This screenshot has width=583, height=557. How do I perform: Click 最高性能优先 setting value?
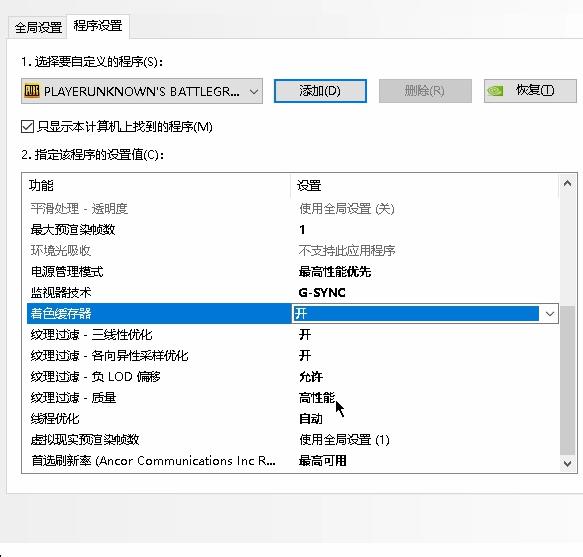pyautogui.click(x=335, y=272)
